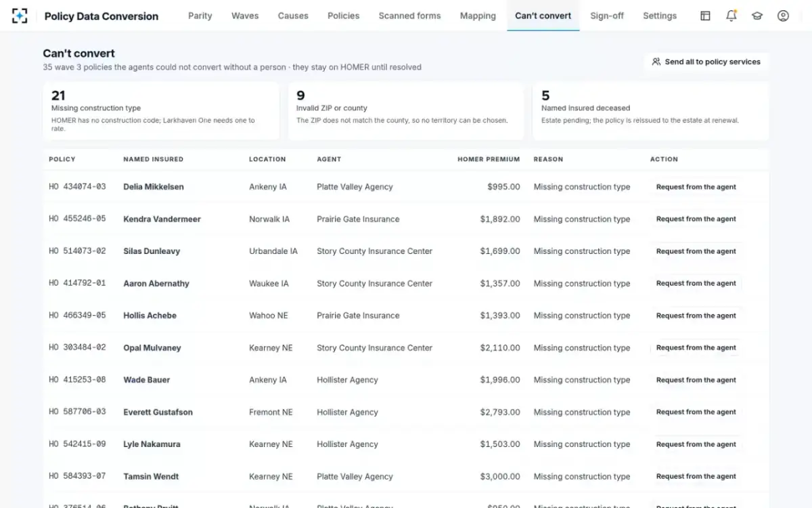Image resolution: width=812 pixels, height=508 pixels.
Task: Select the Missing construction type summary card
Action: pos(161,111)
